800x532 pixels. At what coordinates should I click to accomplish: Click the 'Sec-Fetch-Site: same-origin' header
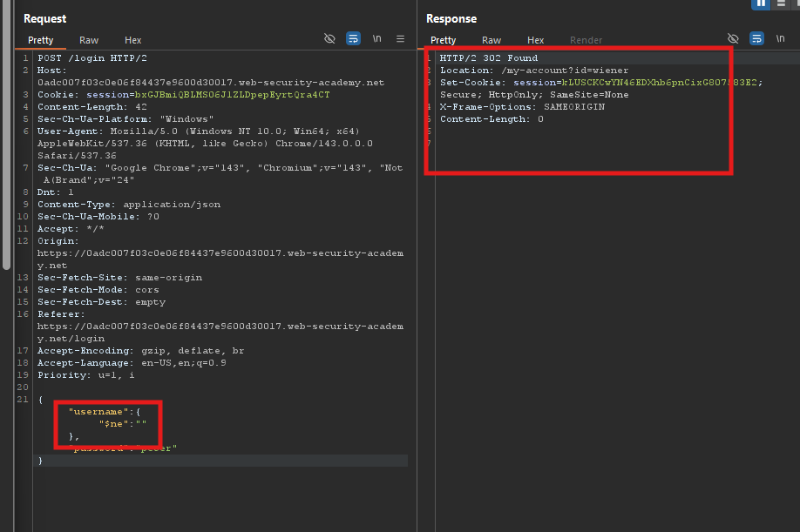pos(120,278)
